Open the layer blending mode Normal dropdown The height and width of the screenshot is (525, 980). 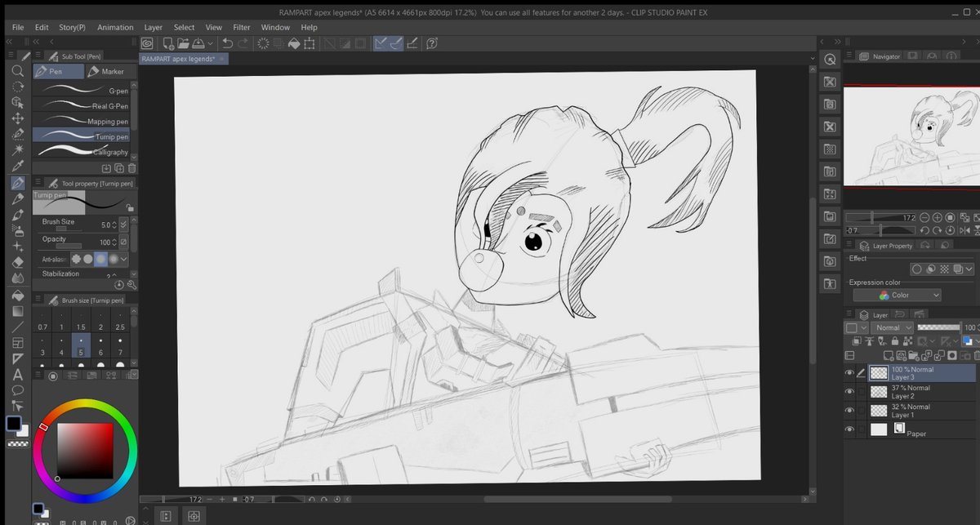point(893,327)
